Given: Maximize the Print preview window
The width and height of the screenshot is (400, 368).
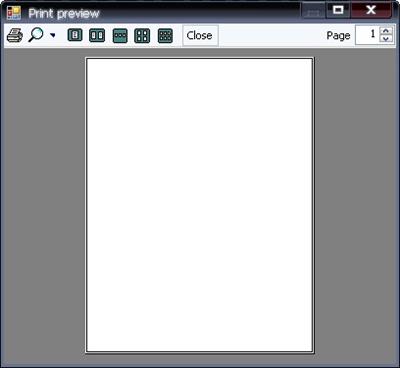Looking at the screenshot, I should click(x=338, y=10).
